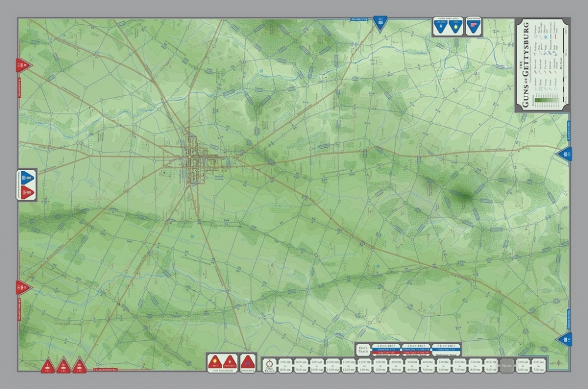Select the 6:00 PM to 7:00 PM time box
Viewport: 588px width, 389px height.
click(x=459, y=365)
